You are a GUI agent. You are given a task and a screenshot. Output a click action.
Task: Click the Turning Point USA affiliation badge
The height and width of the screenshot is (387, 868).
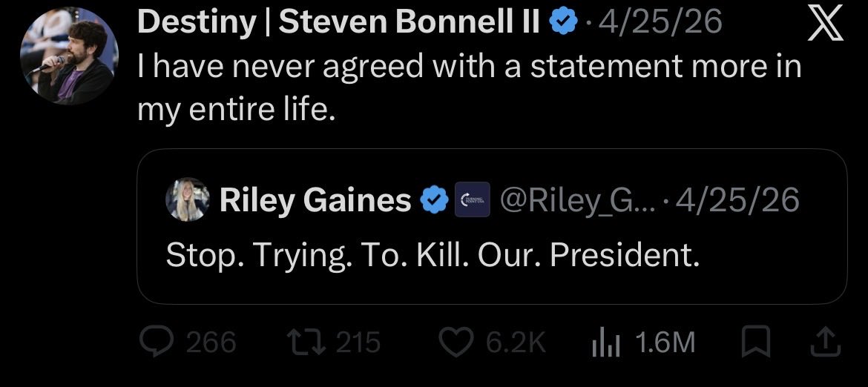tap(472, 199)
